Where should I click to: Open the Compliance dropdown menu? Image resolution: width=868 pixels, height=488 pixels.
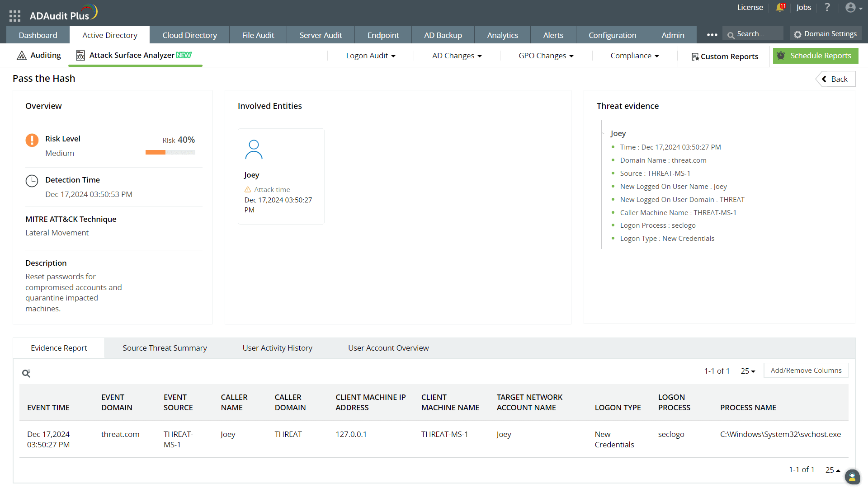click(634, 56)
